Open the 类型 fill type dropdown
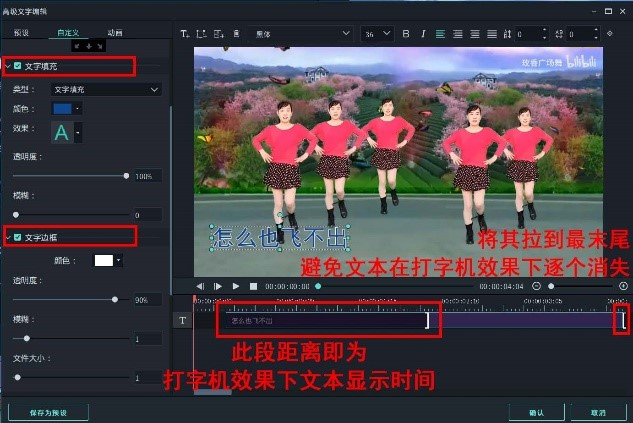 tap(106, 90)
